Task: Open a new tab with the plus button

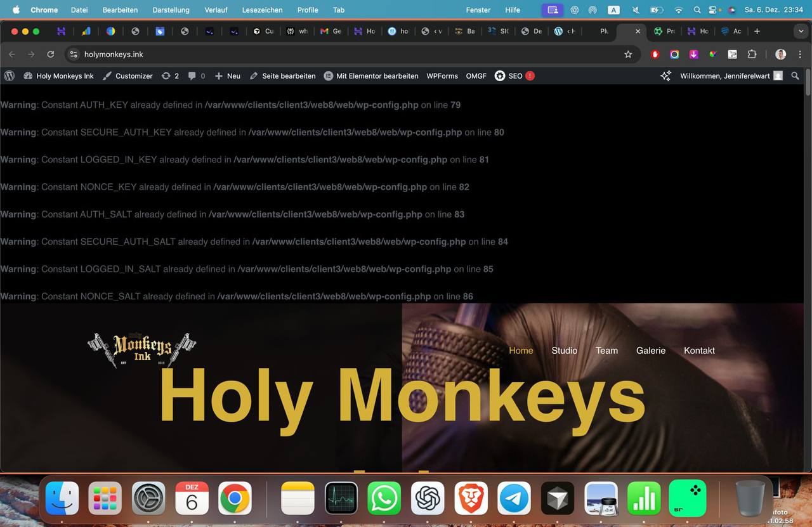Action: coord(757,31)
